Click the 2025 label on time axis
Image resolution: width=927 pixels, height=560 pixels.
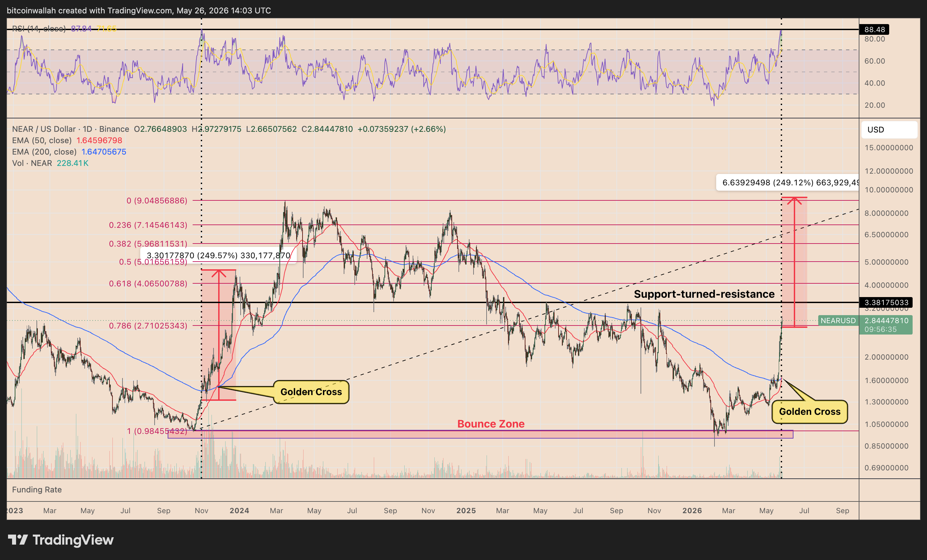tap(466, 511)
